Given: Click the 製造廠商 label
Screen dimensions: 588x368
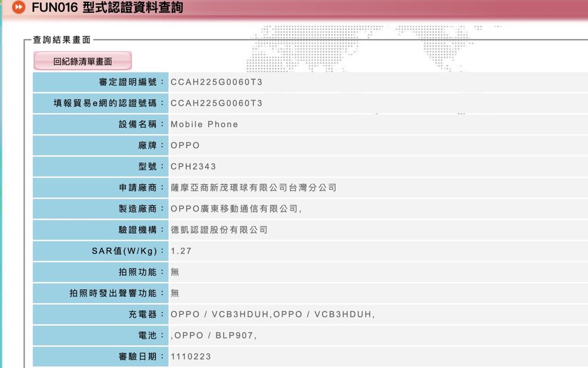Looking at the screenshot, I should (141, 208).
